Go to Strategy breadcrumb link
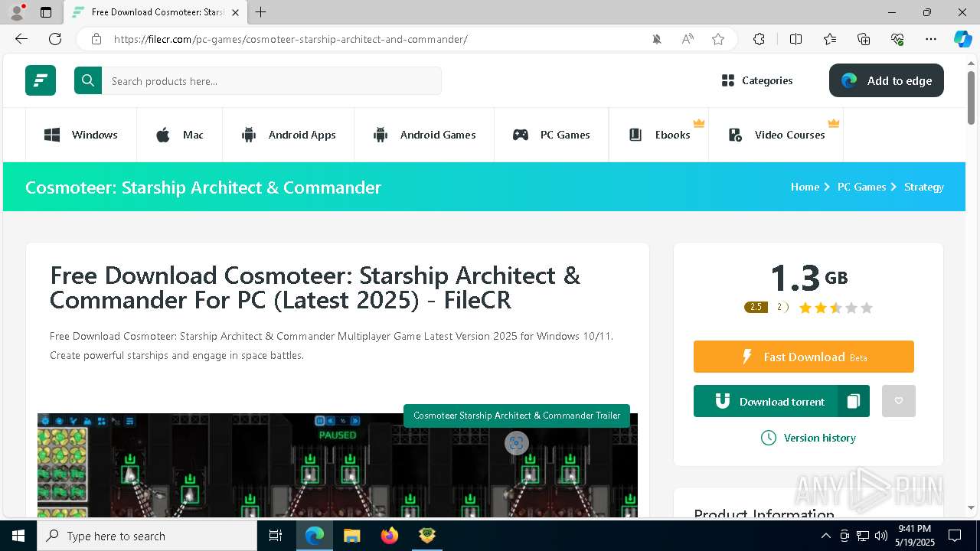Viewport: 980px width, 551px height. pyautogui.click(x=924, y=187)
